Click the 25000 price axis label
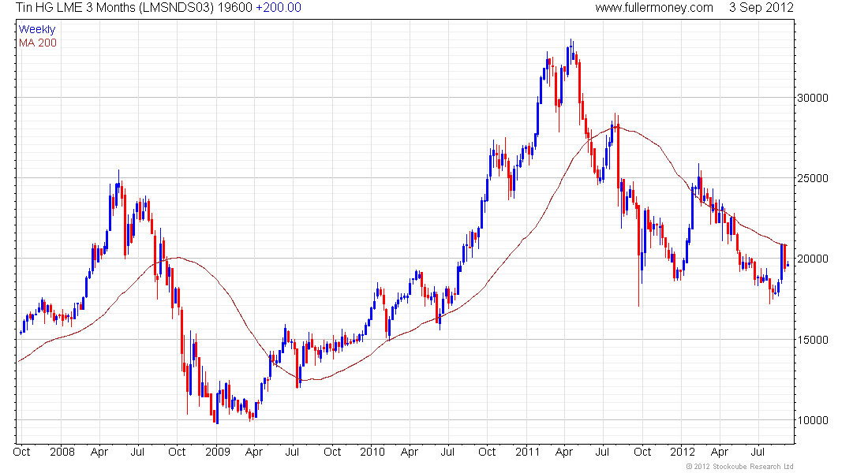 tap(813, 178)
